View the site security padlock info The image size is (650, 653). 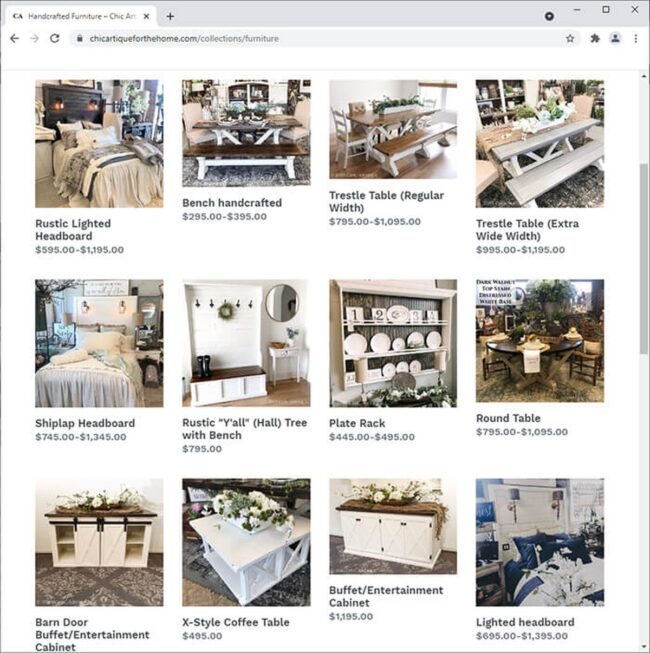(x=80, y=39)
